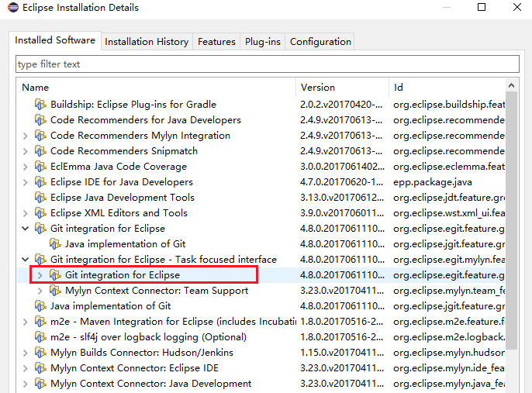Select version cell 3.13.0.v20170612...
This screenshot has width=532, height=393.
pyautogui.click(x=342, y=198)
